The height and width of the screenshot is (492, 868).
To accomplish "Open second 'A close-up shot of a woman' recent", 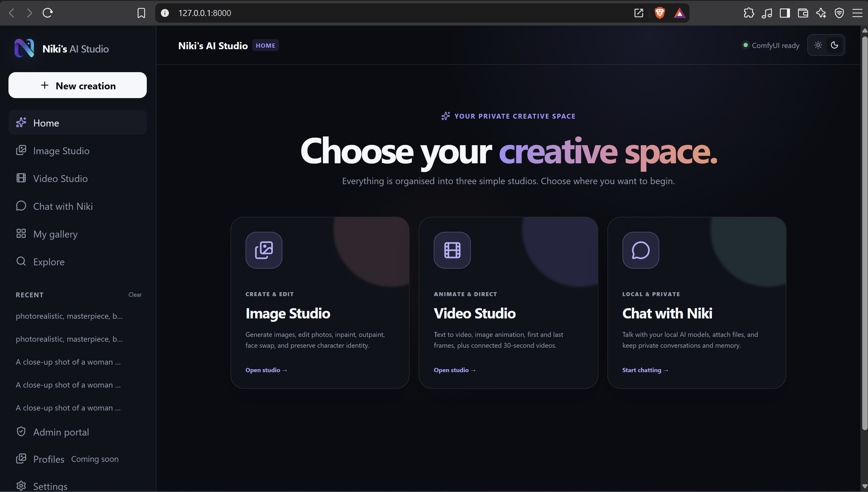I will 68,385.
